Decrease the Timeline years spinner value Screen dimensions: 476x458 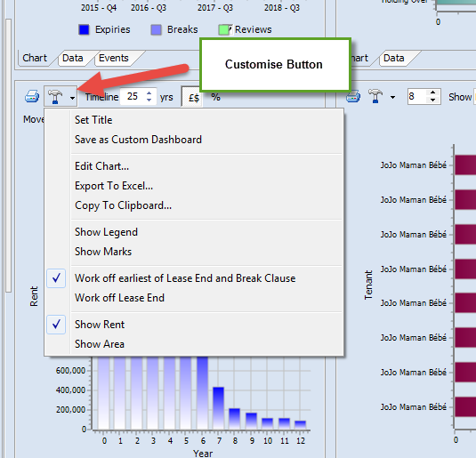click(149, 100)
